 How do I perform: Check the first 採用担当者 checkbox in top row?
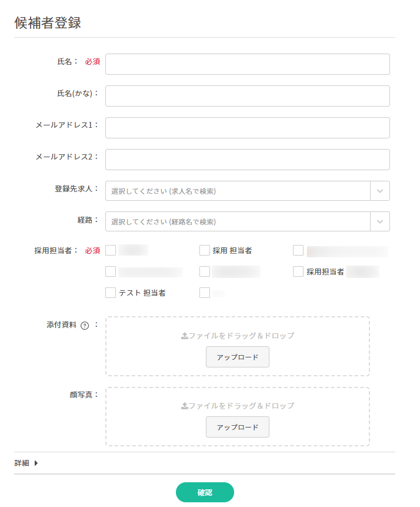[111, 250]
